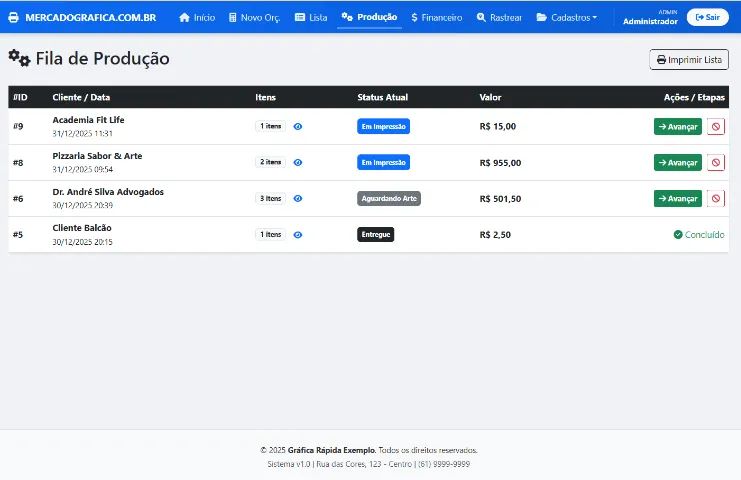Select the Produção tab
This screenshot has width=741, height=480.
[x=370, y=17]
